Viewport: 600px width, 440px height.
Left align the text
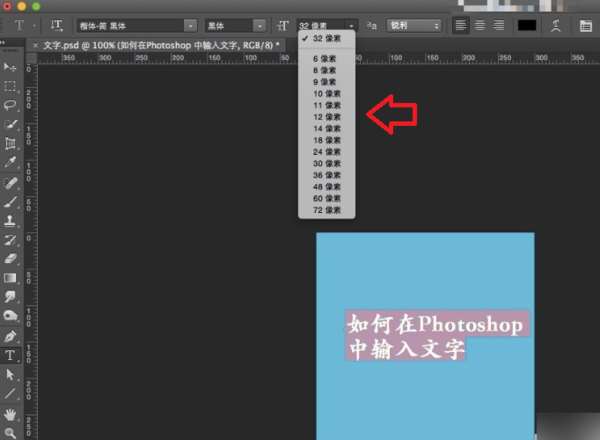coord(461,26)
